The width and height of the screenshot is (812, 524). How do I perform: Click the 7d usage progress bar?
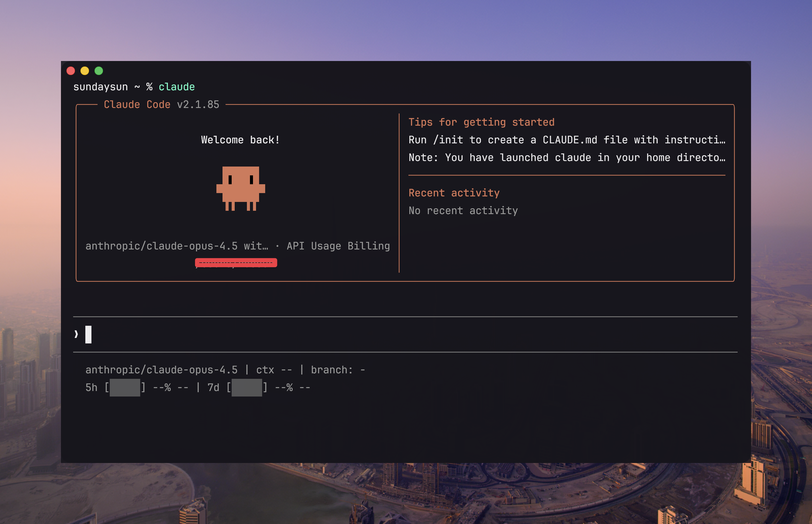pyautogui.click(x=247, y=387)
